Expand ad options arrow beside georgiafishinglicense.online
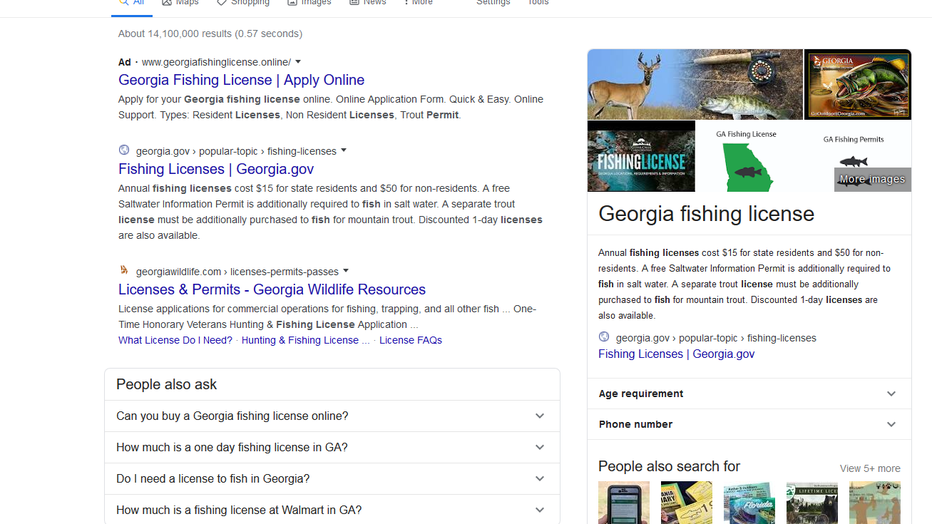 pyautogui.click(x=298, y=62)
